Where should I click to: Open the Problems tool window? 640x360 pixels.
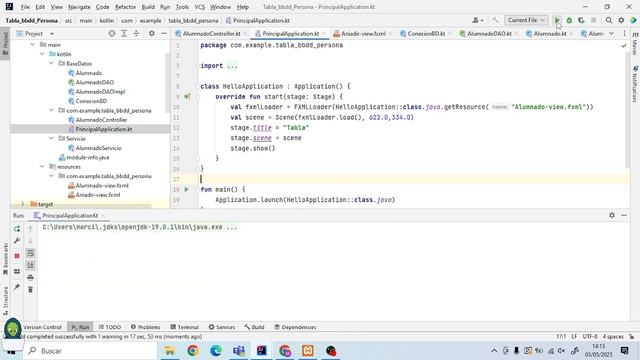[x=145, y=327]
